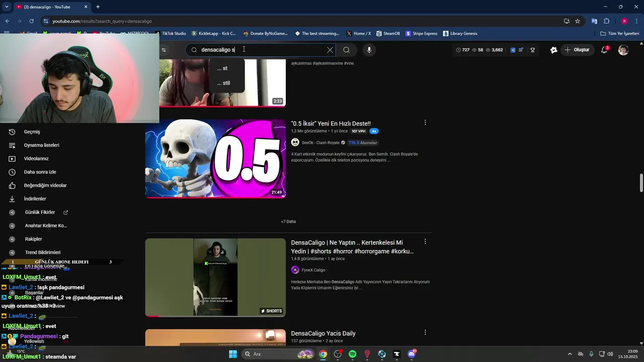Open Trend Bildirimleri sidebar entry

tap(43, 252)
